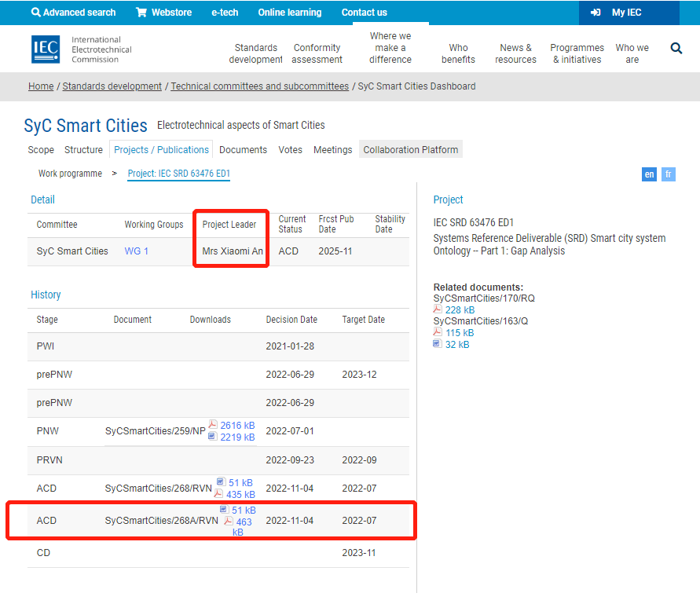Open Who we are menu
The image size is (700, 604).
click(632, 53)
